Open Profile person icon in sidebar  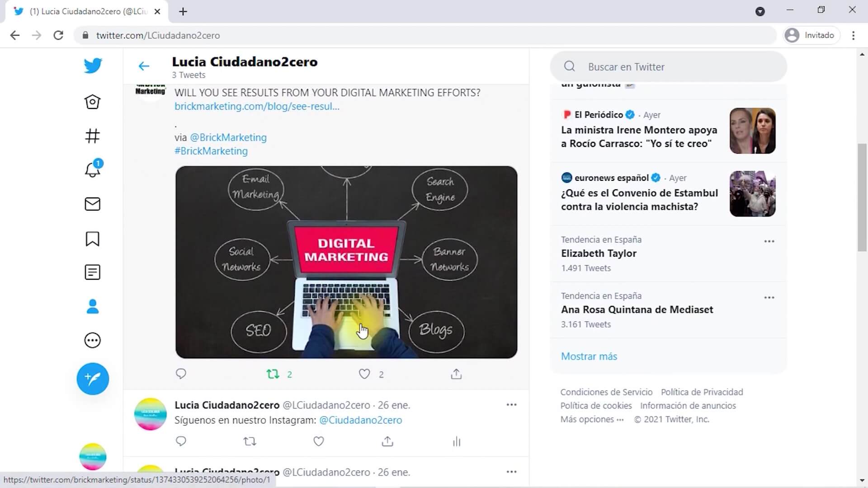(93, 306)
